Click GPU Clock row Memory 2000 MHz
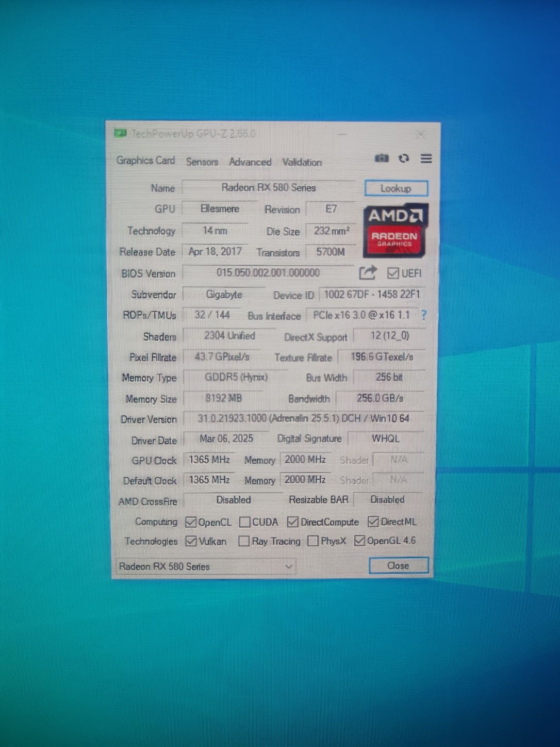 (x=305, y=459)
